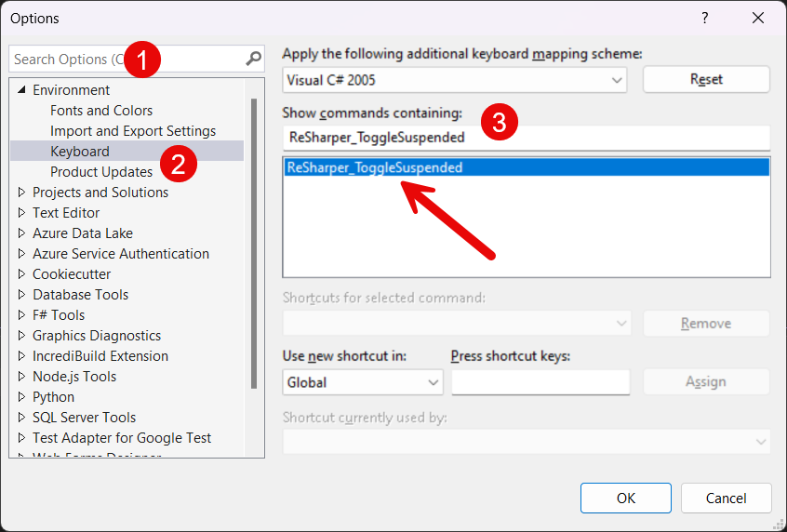
Task: Expand the Projects and Solutions node
Action: [x=21, y=193]
